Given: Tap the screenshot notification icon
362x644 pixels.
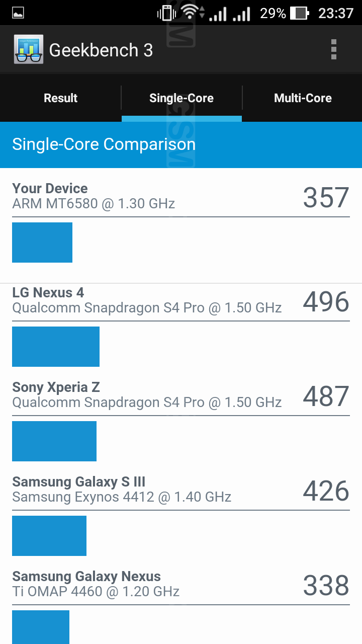Looking at the screenshot, I should pos(18,13).
